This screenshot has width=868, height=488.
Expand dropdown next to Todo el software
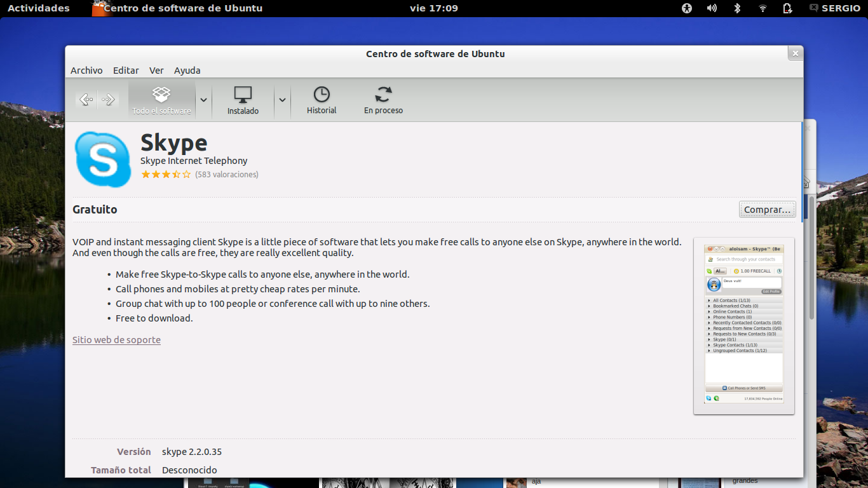pos(203,100)
